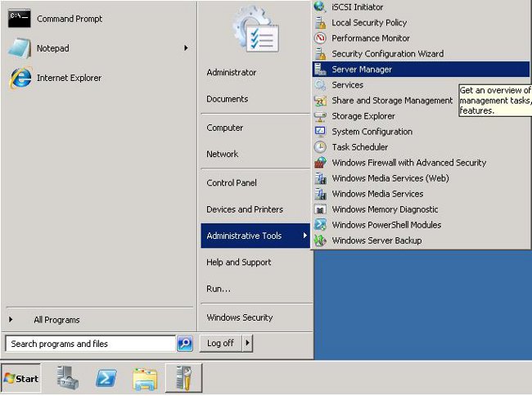The height and width of the screenshot is (396, 532).
Task: Select Local Security Policy text entry
Action: [x=369, y=22]
